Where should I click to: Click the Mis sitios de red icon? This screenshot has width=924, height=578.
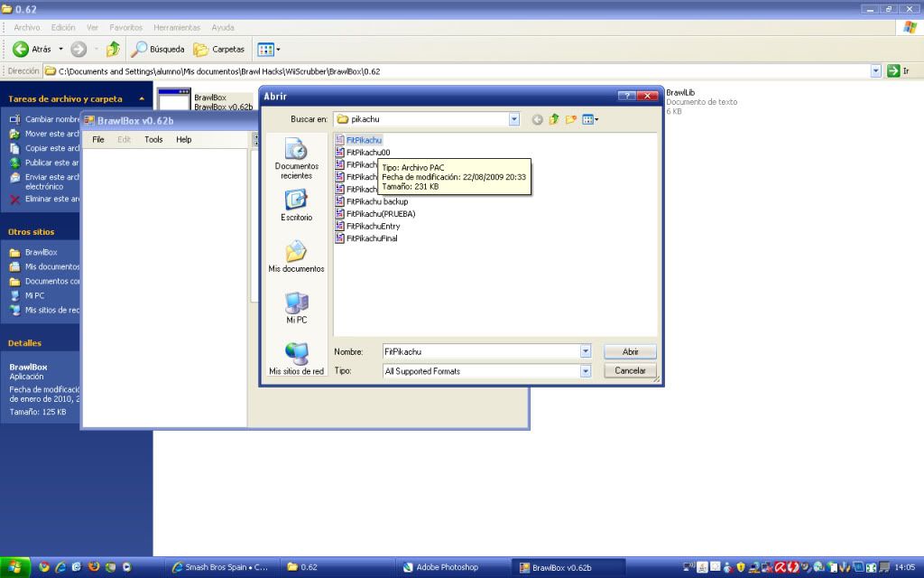(x=296, y=358)
